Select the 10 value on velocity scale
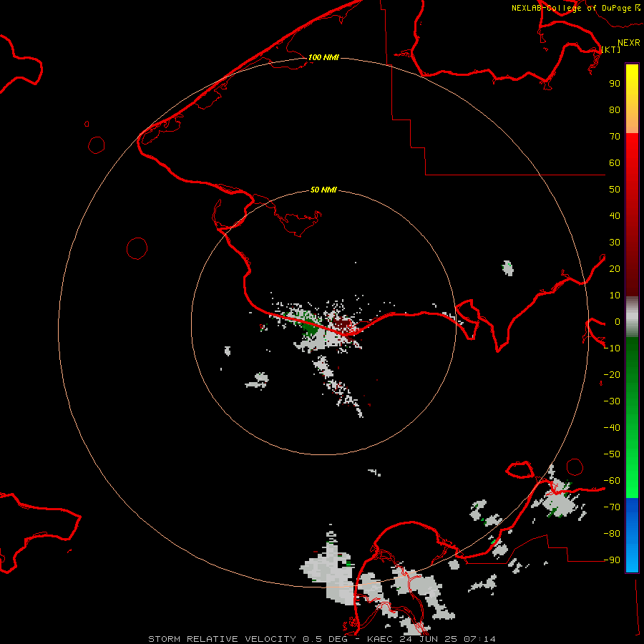Viewport: 644px width, 644px height. 615,296
